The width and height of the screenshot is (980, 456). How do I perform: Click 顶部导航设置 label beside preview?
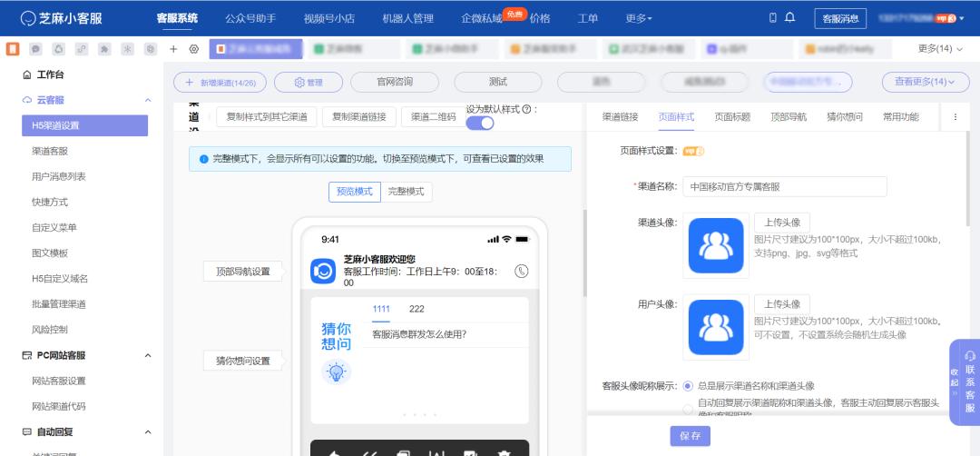point(243,272)
